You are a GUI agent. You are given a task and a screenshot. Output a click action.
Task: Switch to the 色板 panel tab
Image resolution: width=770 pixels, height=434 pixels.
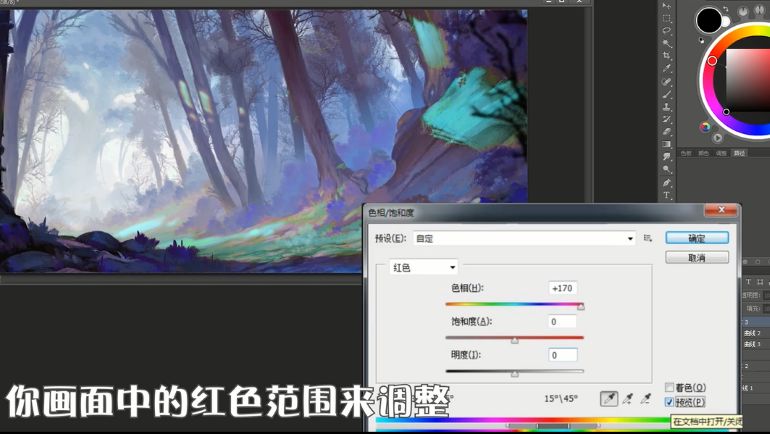(686, 153)
